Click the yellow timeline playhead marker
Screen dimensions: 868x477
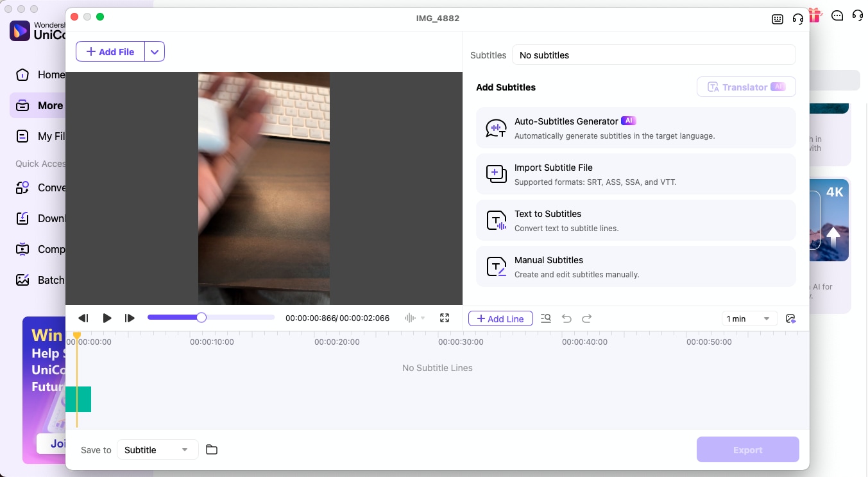point(77,336)
